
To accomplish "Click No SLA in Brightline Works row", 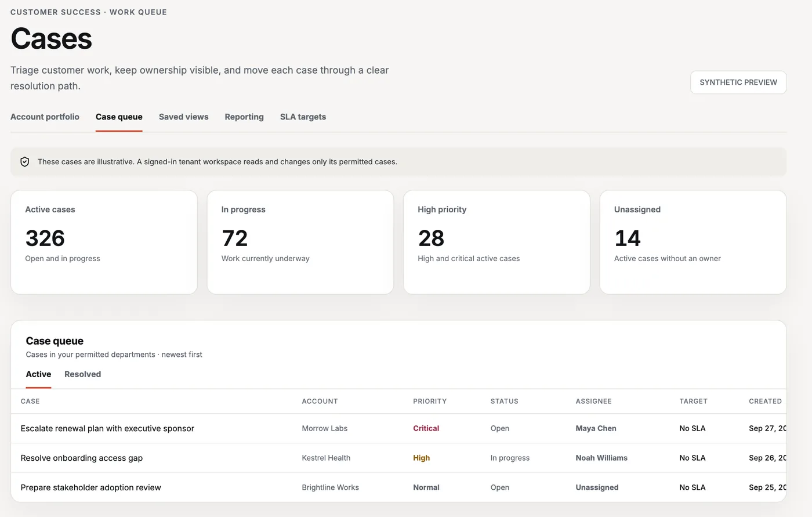I will point(693,487).
